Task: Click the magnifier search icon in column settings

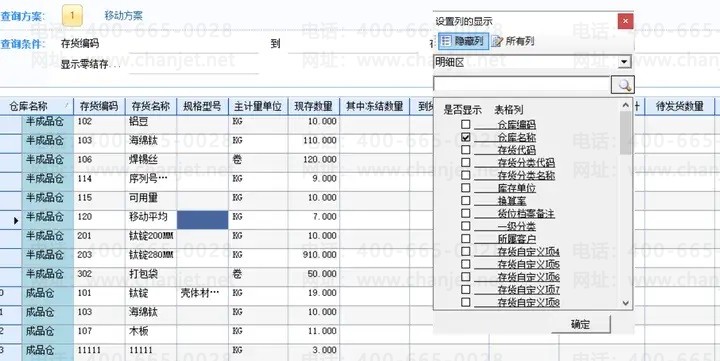Action: pos(623,85)
